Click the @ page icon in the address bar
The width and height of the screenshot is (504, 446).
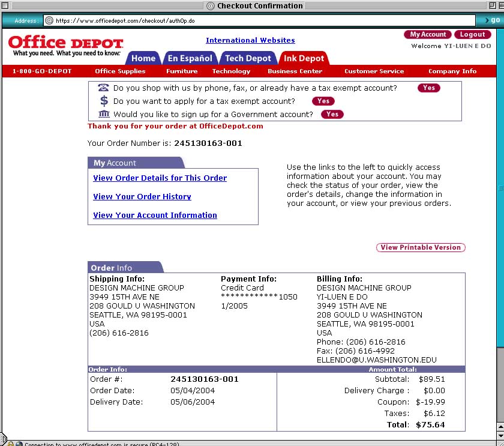tap(49, 20)
